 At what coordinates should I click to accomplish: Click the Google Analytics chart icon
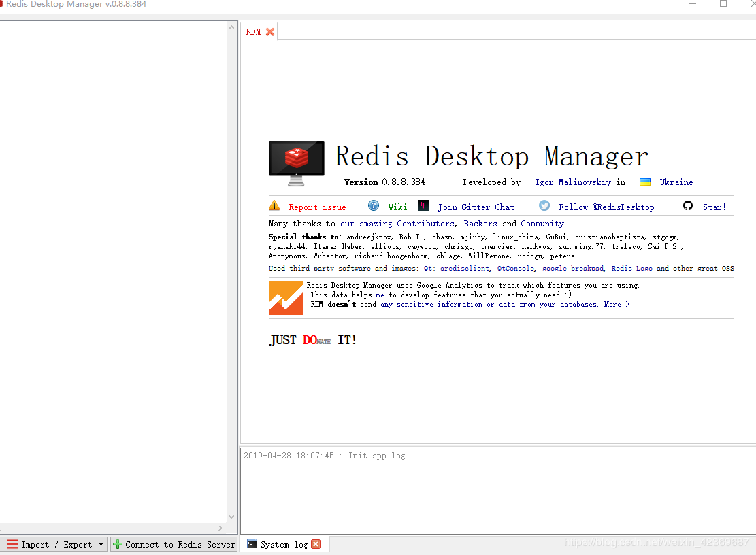tap(284, 297)
